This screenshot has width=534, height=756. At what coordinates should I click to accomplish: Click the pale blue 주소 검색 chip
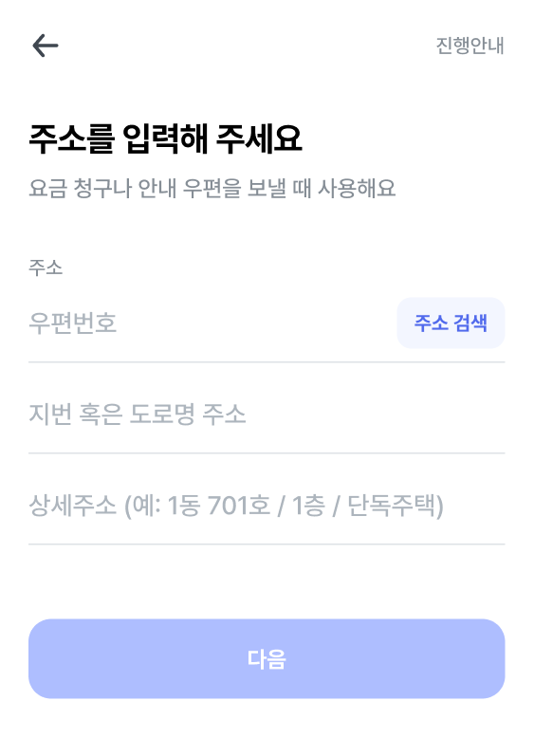451,323
